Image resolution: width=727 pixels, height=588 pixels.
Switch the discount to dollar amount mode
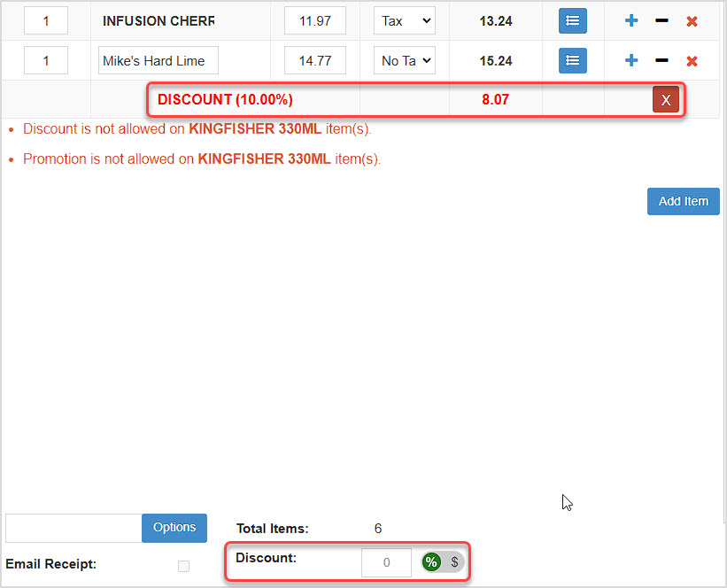(x=454, y=561)
